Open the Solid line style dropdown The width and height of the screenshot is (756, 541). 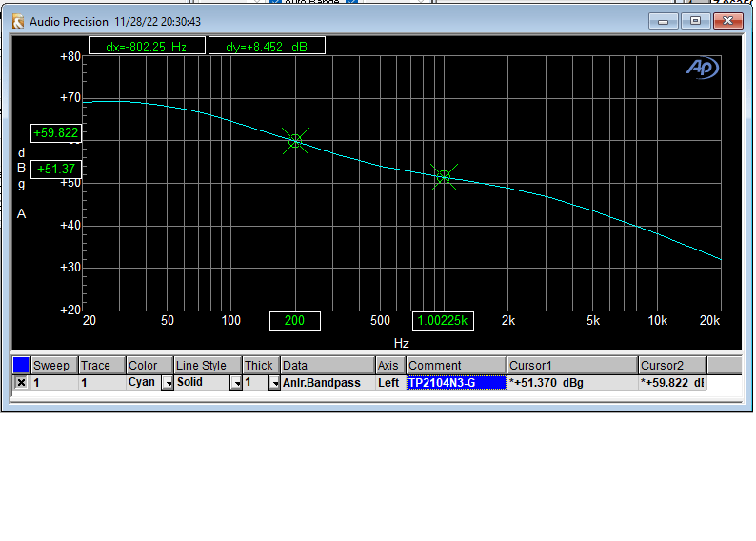pyautogui.click(x=236, y=383)
